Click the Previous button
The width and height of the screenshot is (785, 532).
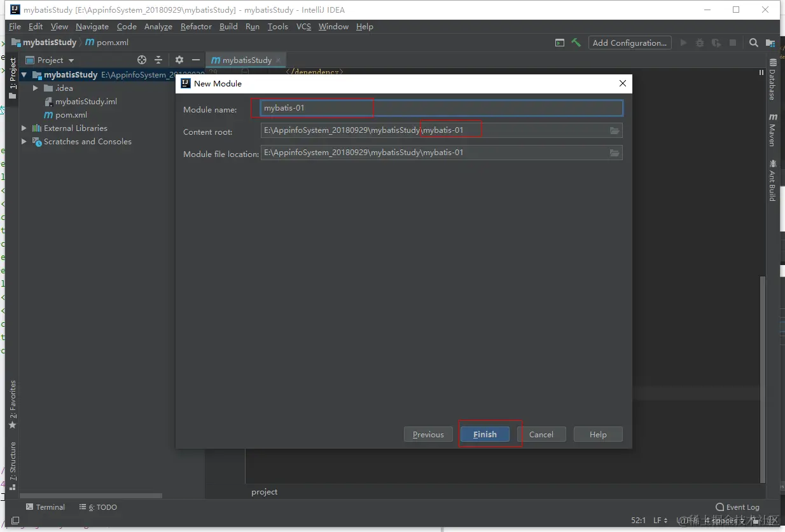[x=428, y=434]
